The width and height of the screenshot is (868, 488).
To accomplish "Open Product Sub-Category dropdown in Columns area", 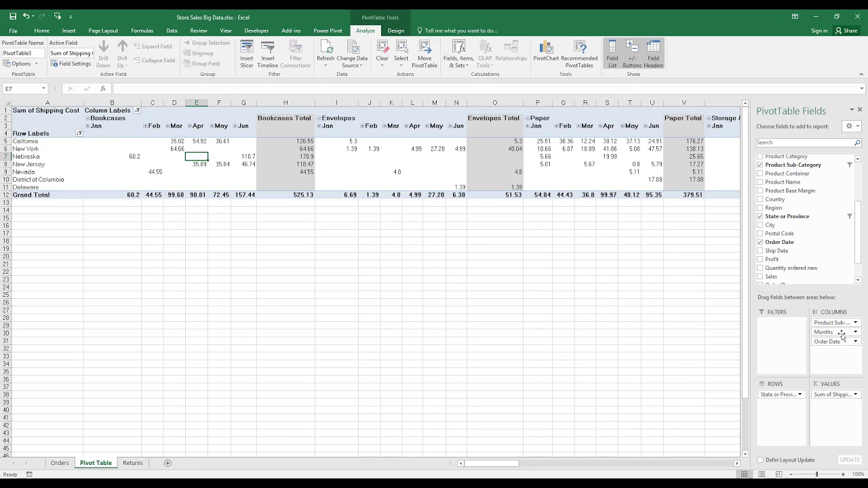I will [x=855, y=323].
